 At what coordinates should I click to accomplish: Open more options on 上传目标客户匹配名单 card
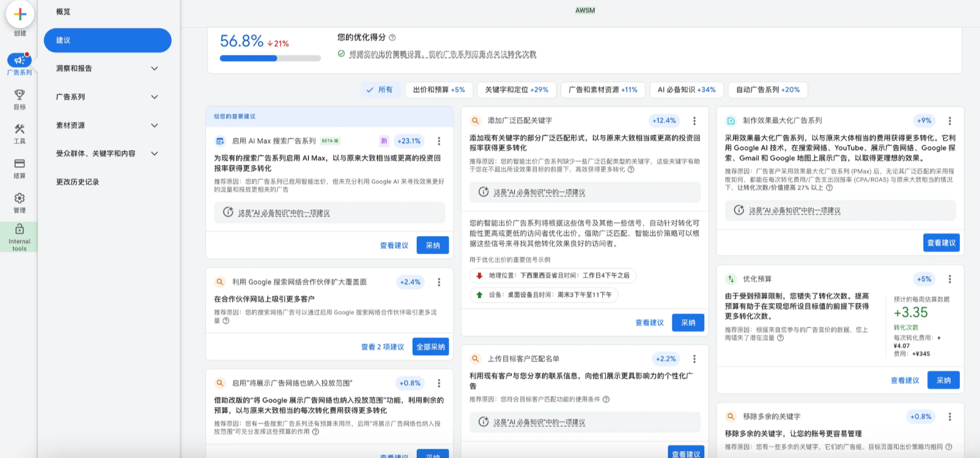pyautogui.click(x=694, y=359)
